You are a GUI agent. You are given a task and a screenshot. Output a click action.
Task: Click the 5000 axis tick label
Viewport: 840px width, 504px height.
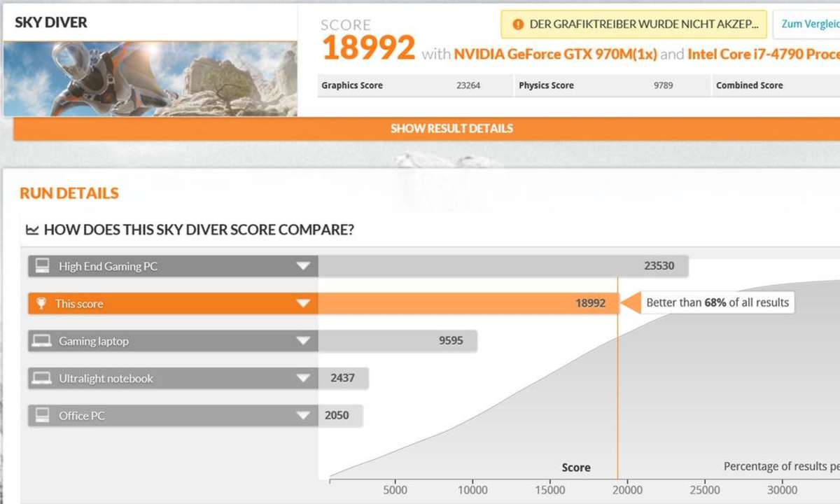click(x=395, y=490)
